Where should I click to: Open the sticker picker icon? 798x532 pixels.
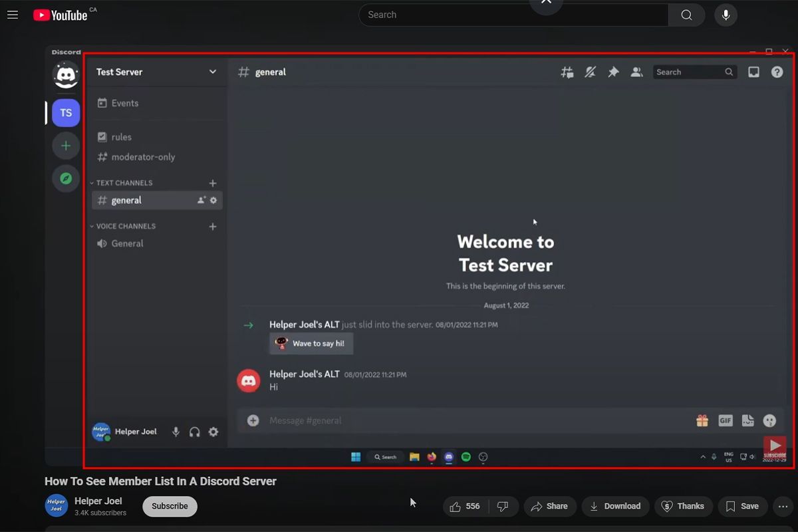[x=748, y=420]
